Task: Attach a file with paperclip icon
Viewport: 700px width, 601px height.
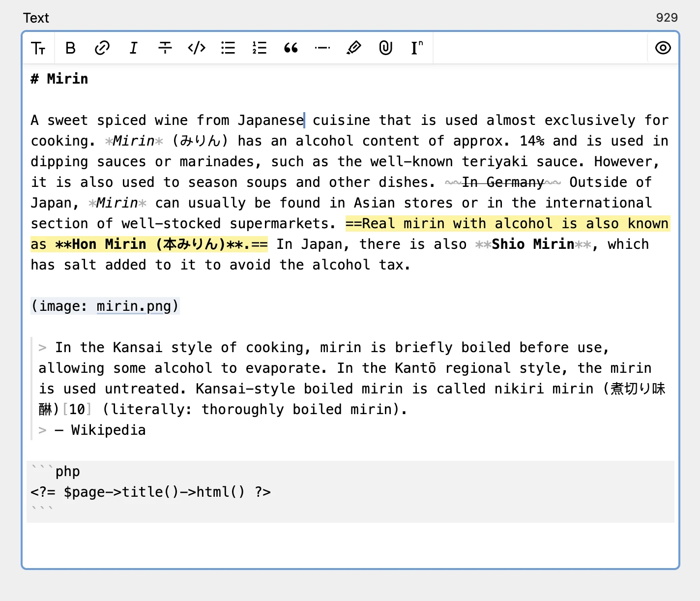Action: (385, 48)
